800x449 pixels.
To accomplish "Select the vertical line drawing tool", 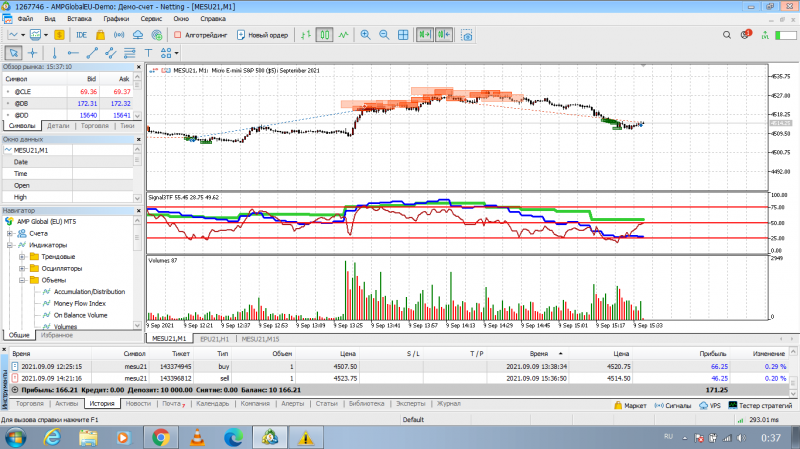I will [54, 53].
